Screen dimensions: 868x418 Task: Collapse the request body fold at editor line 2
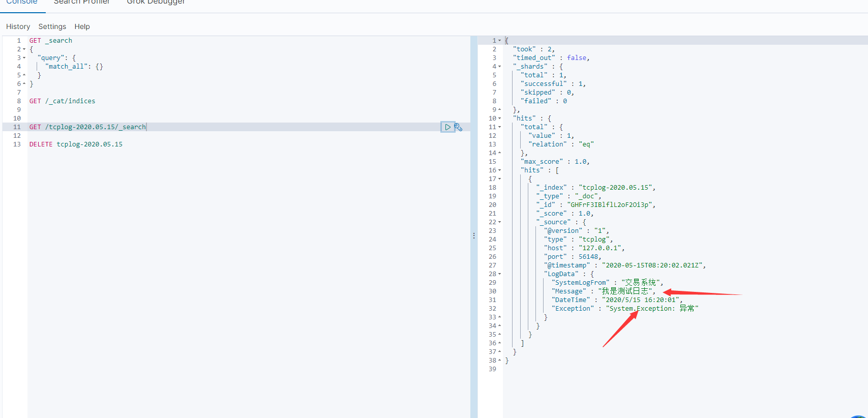coord(24,49)
